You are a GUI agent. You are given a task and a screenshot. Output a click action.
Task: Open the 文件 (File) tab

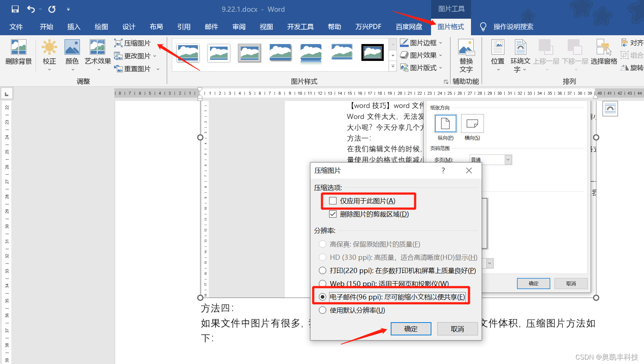[16, 27]
